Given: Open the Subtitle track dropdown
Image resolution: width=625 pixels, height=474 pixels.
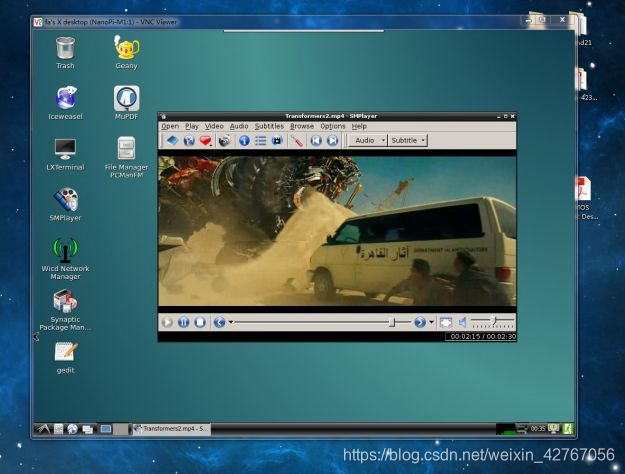Looking at the screenshot, I should (x=408, y=140).
